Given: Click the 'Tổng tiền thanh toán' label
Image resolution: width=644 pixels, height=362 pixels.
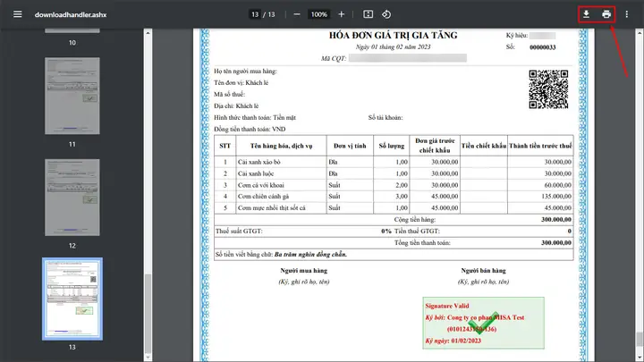Looking at the screenshot, I should (422, 242).
